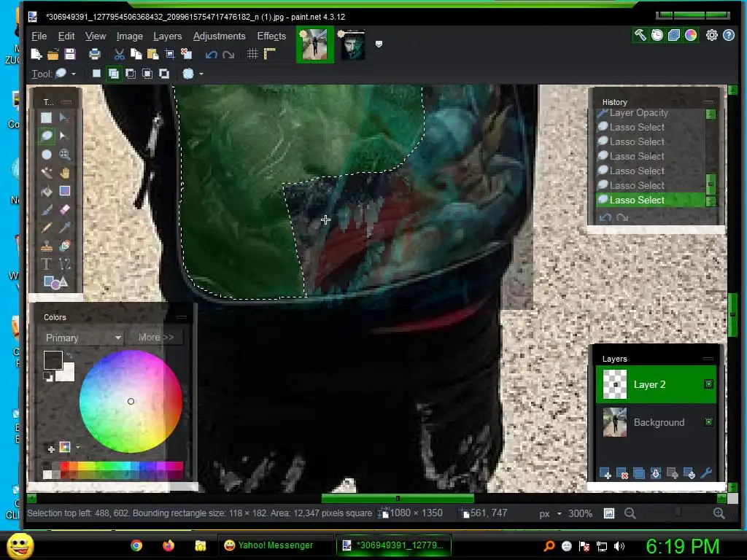Screen dimensions: 747x560
Task: Click the Crop to Selection icon
Action: click(x=169, y=54)
